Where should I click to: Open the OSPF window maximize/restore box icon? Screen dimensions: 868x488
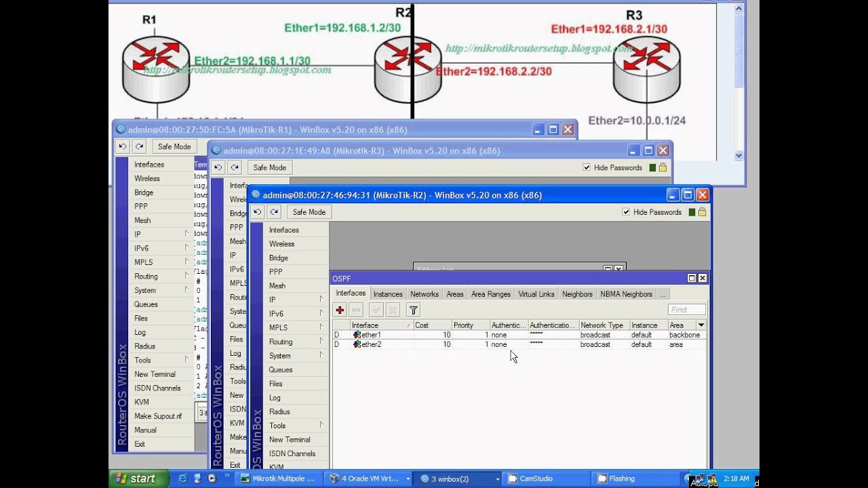[x=692, y=278]
